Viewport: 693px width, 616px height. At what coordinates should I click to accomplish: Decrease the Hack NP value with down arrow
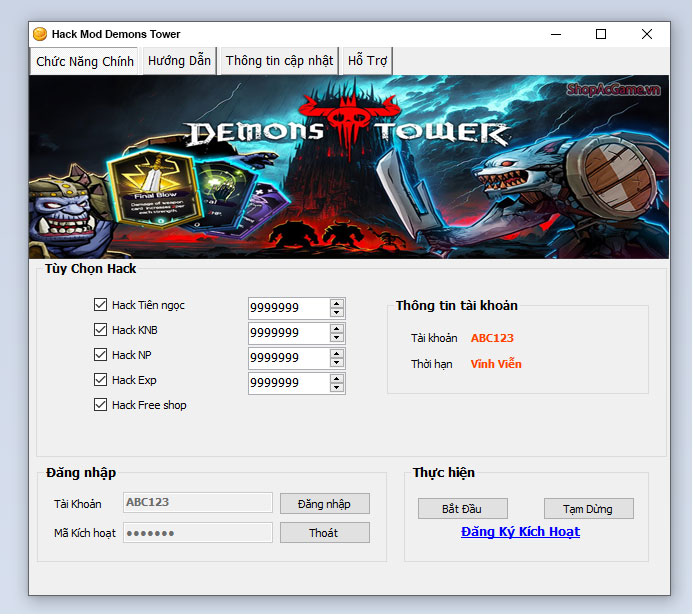pyautogui.click(x=336, y=363)
